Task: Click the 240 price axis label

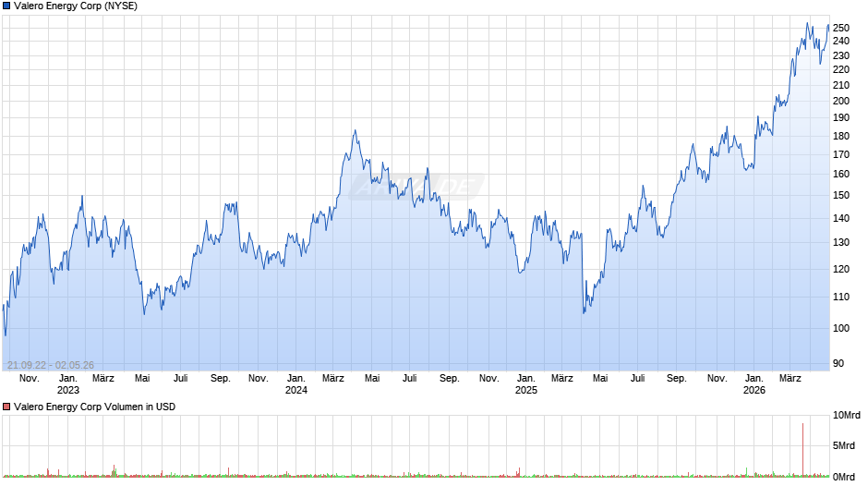Action: [x=841, y=41]
